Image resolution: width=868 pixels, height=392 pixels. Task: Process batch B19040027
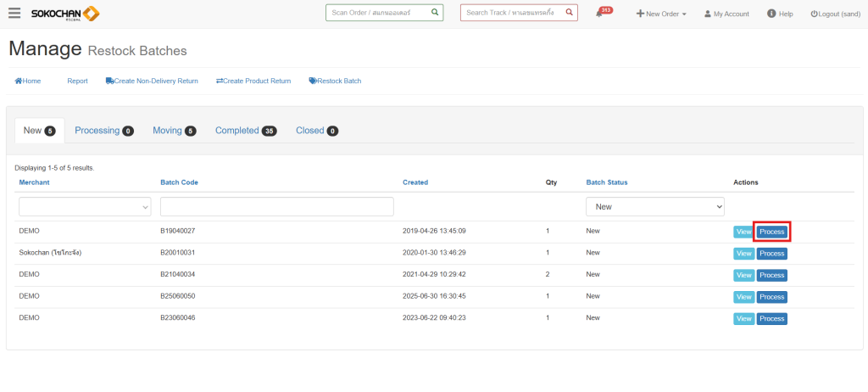coord(771,232)
